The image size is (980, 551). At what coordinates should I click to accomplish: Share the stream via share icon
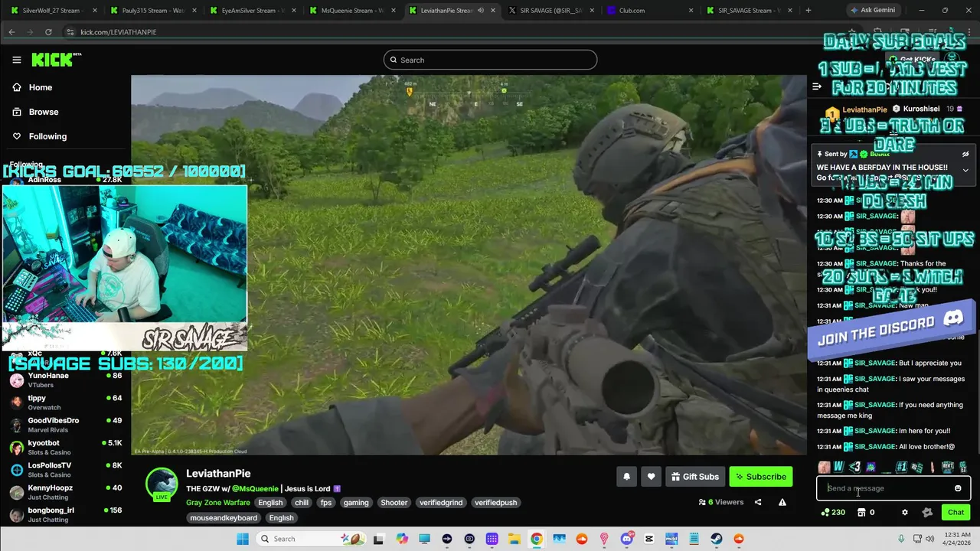tap(758, 502)
